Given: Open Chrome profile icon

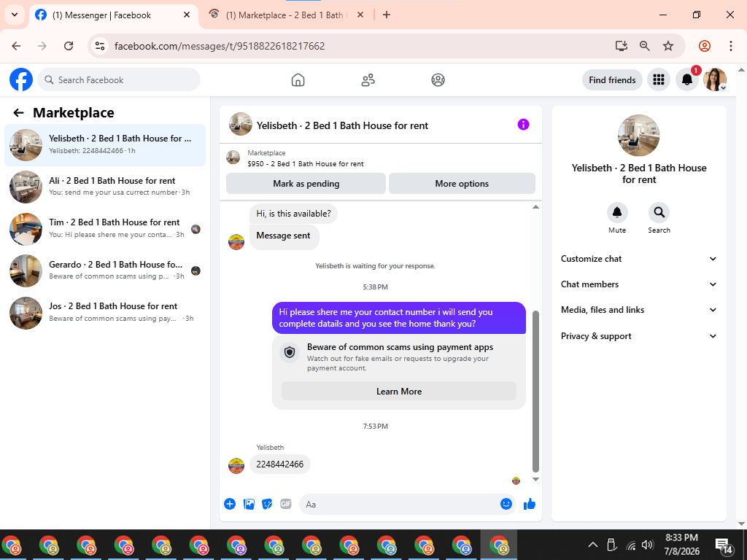Looking at the screenshot, I should [x=705, y=46].
